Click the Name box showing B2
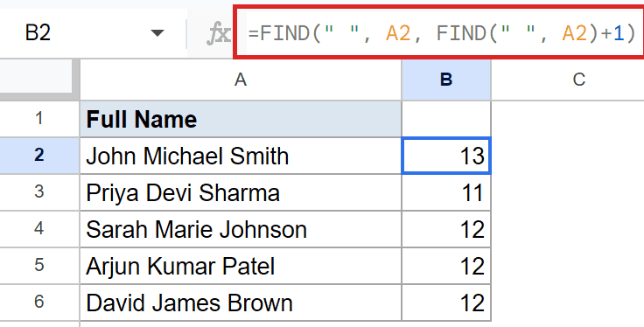Screen dimensions: 644x327 coord(38,32)
